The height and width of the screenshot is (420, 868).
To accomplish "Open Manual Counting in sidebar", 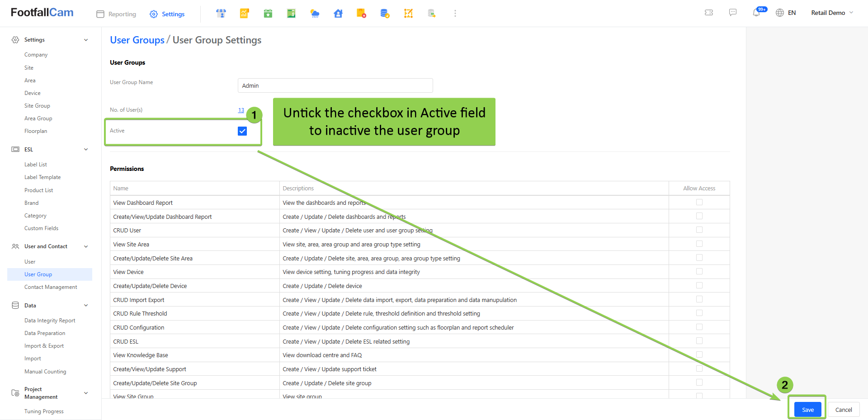I will point(45,372).
